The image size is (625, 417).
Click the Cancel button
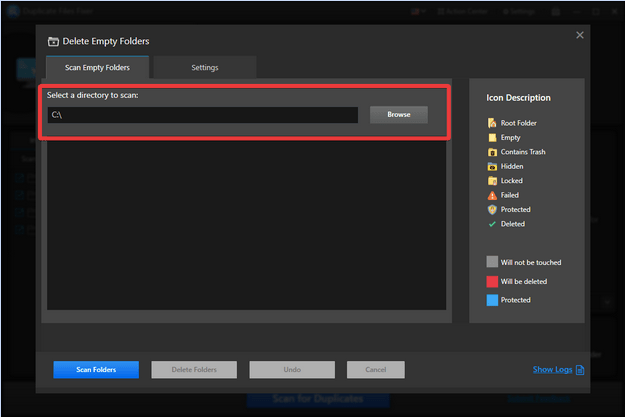[x=375, y=370]
